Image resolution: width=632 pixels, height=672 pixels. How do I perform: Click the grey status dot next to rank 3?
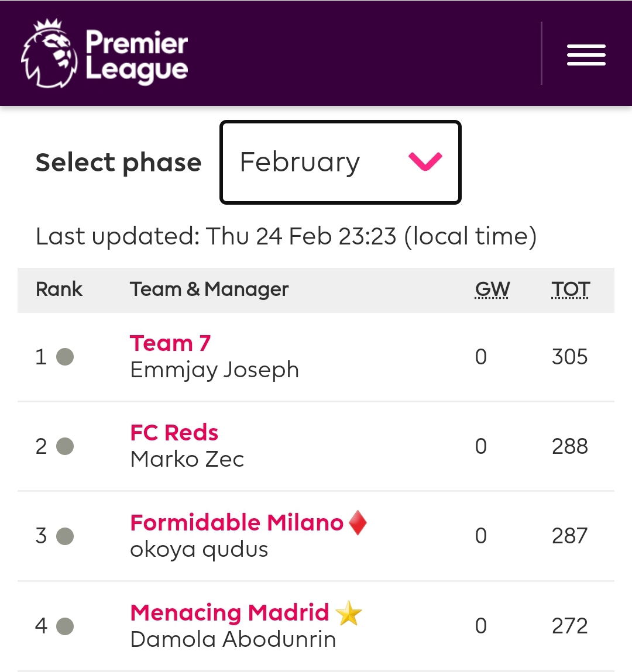click(65, 536)
